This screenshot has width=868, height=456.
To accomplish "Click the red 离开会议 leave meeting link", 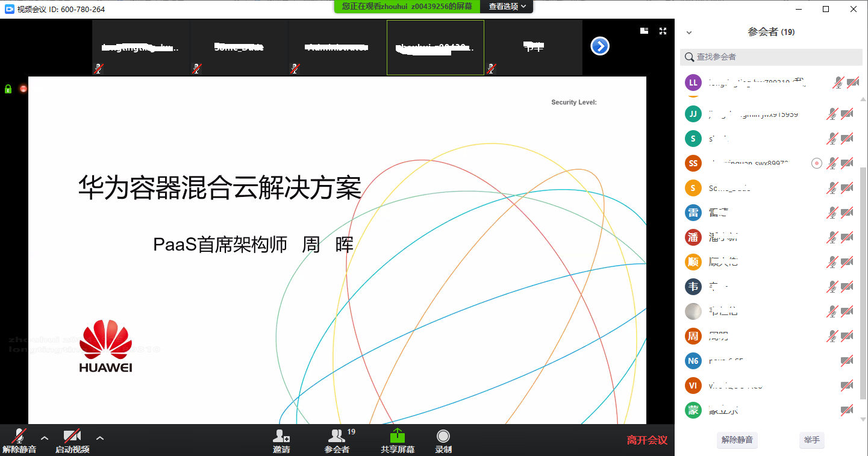I will pyautogui.click(x=647, y=440).
